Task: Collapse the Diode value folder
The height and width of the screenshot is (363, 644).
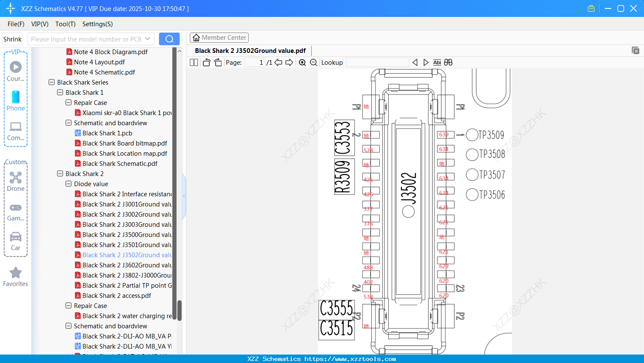Action: pos(69,184)
